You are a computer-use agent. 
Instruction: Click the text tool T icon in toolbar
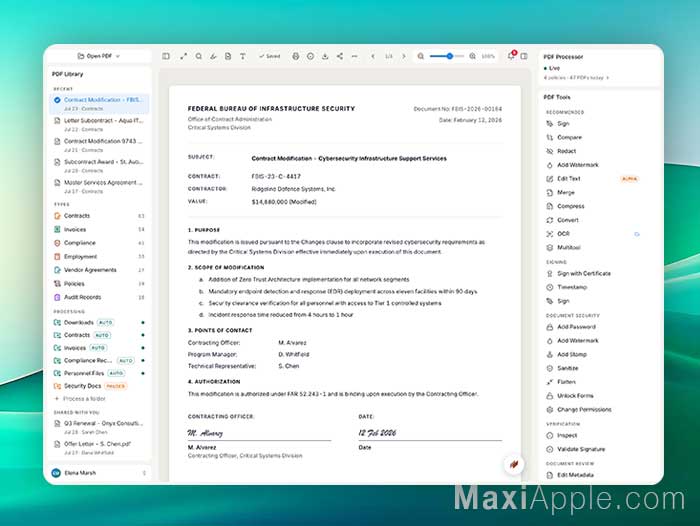243,56
